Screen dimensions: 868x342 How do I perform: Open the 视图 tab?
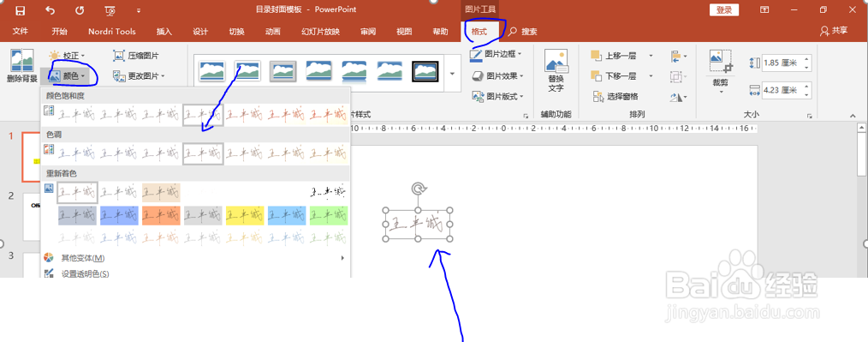point(404,32)
